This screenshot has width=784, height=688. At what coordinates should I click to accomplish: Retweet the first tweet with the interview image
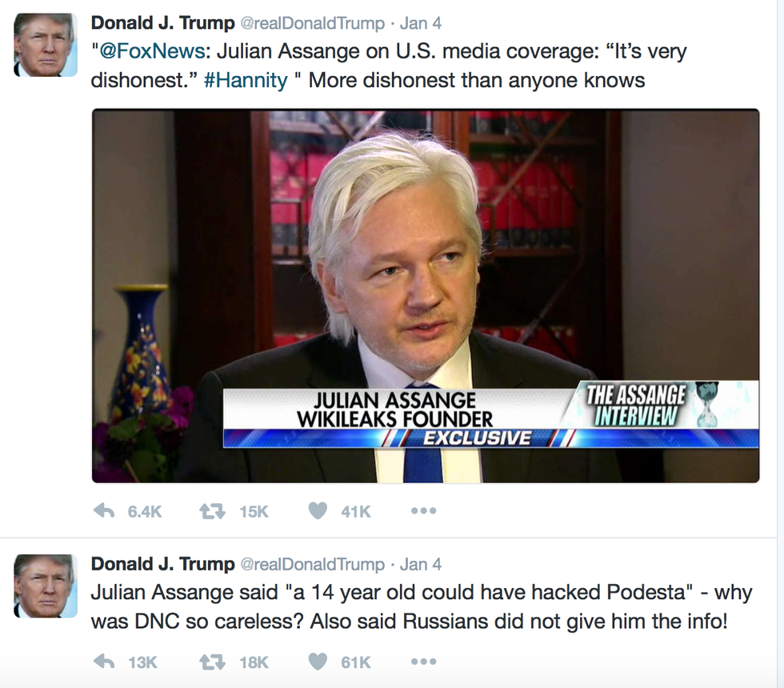pos(213,511)
